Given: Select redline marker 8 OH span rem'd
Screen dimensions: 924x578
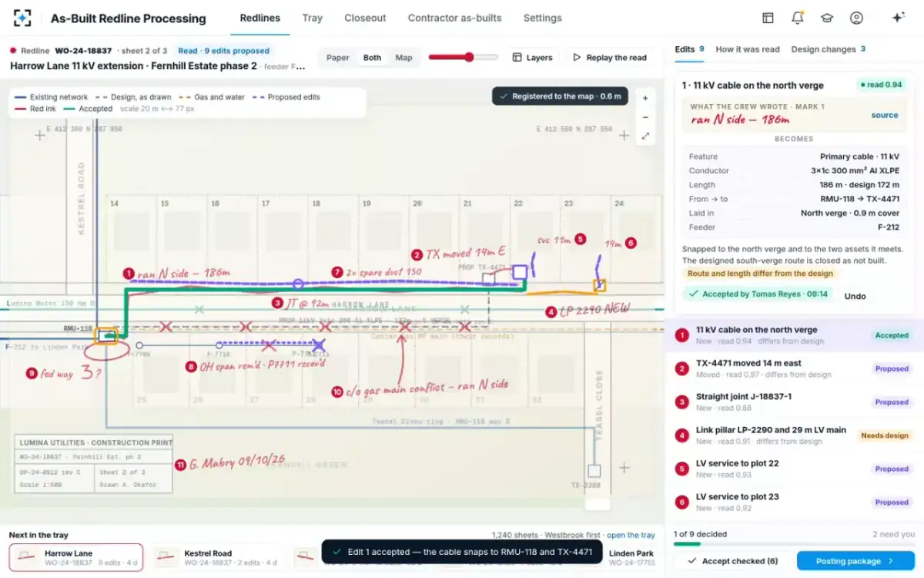Looking at the screenshot, I should coord(191,367).
